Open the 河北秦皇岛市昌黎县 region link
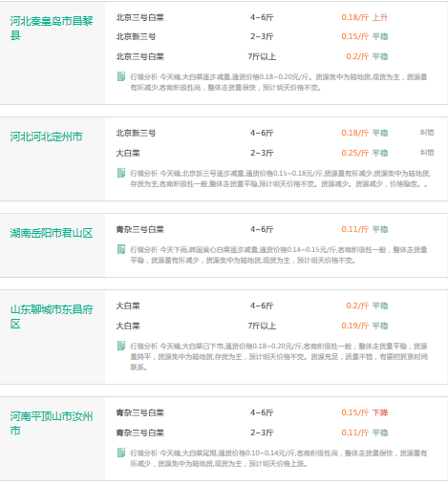The width and height of the screenshot is (448, 485). [52, 28]
